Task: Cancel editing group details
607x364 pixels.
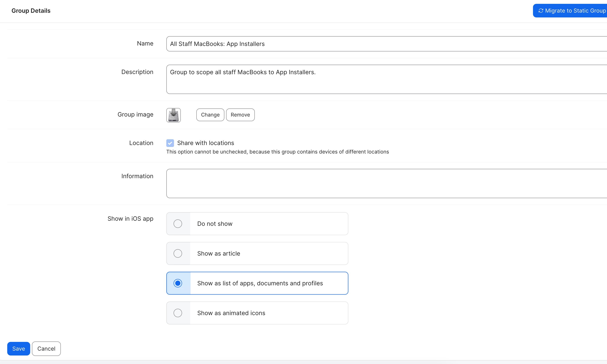Action: (x=46, y=348)
